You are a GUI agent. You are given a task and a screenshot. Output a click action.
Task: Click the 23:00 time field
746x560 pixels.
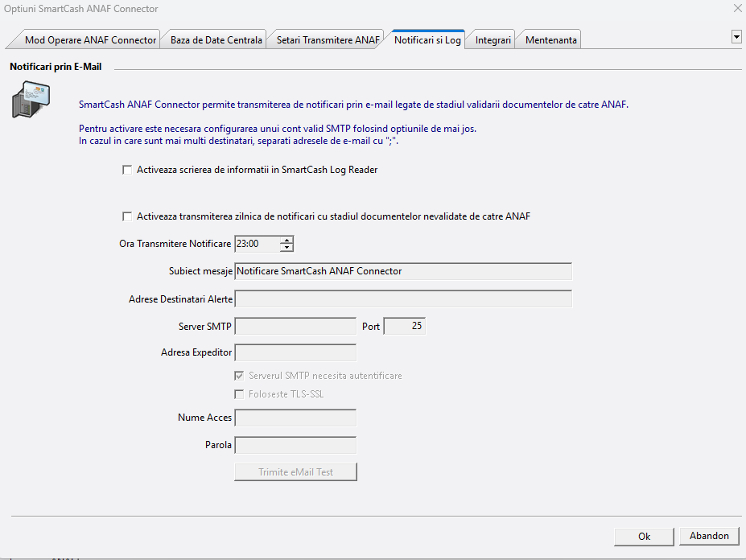click(x=258, y=244)
